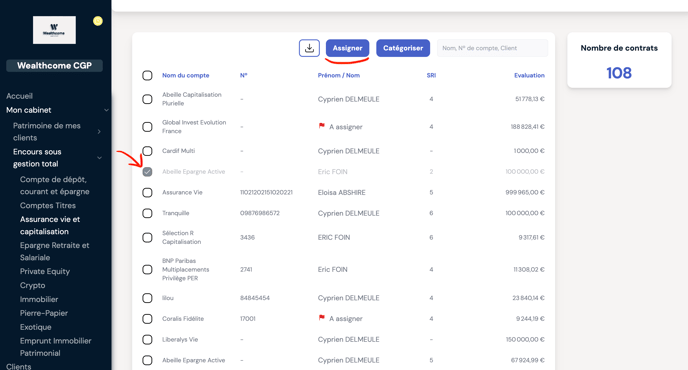
Task: Click ERIC FOIN in Sélection R row
Action: click(x=334, y=237)
